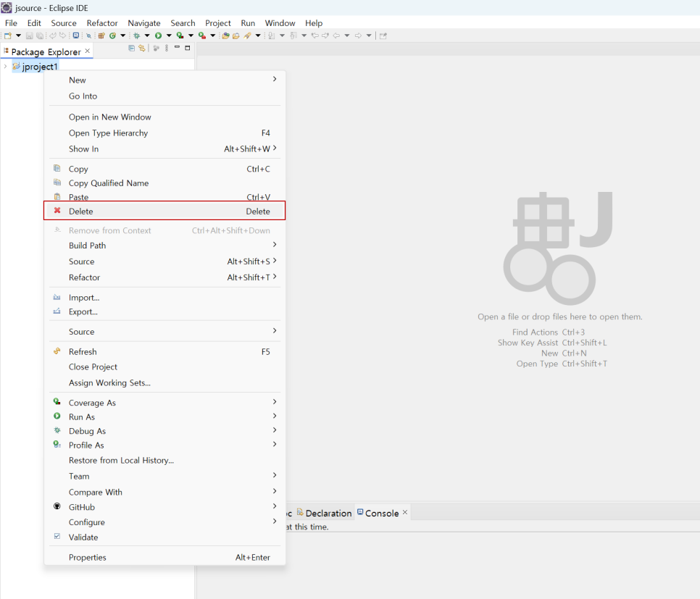The image size is (700, 599).
Task: Open the Window menu in menu bar
Action: coord(280,23)
